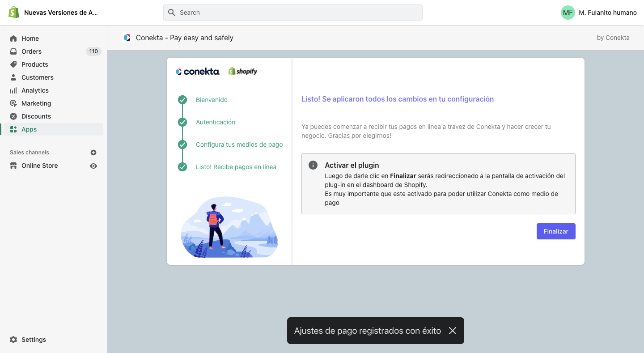The height and width of the screenshot is (353, 644).
Task: Click the Marketing target icon
Action: click(x=13, y=103)
